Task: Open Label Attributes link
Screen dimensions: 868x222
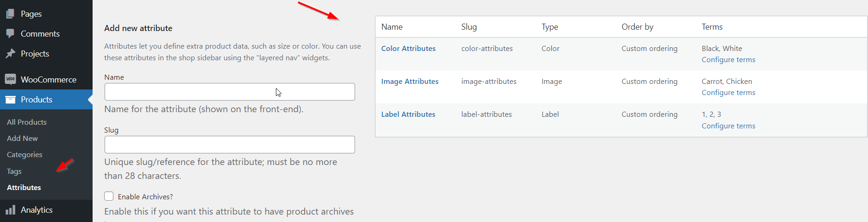Action: [x=408, y=114]
